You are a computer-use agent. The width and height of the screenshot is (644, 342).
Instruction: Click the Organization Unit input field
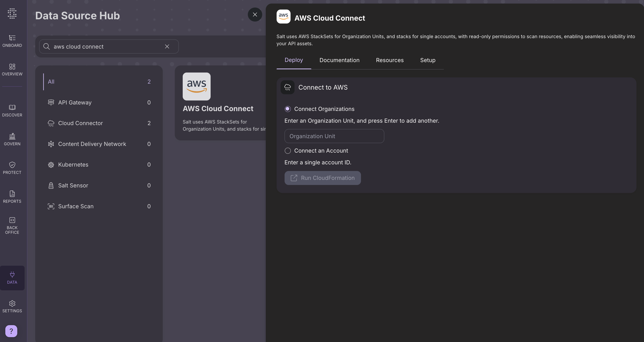334,136
